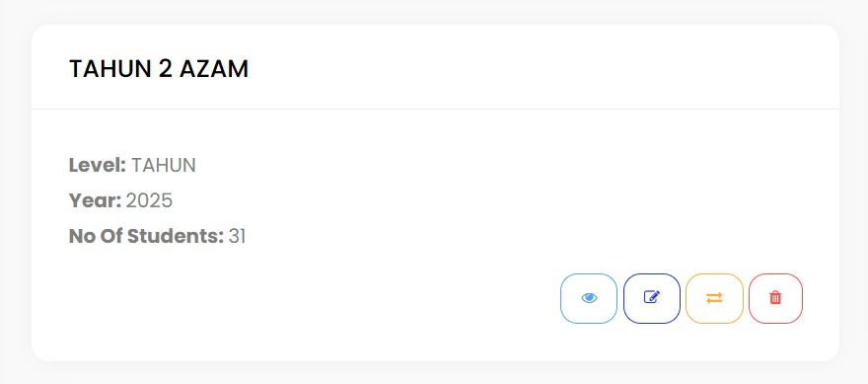Click the student count 31
This screenshot has width=868, height=384.
point(237,236)
